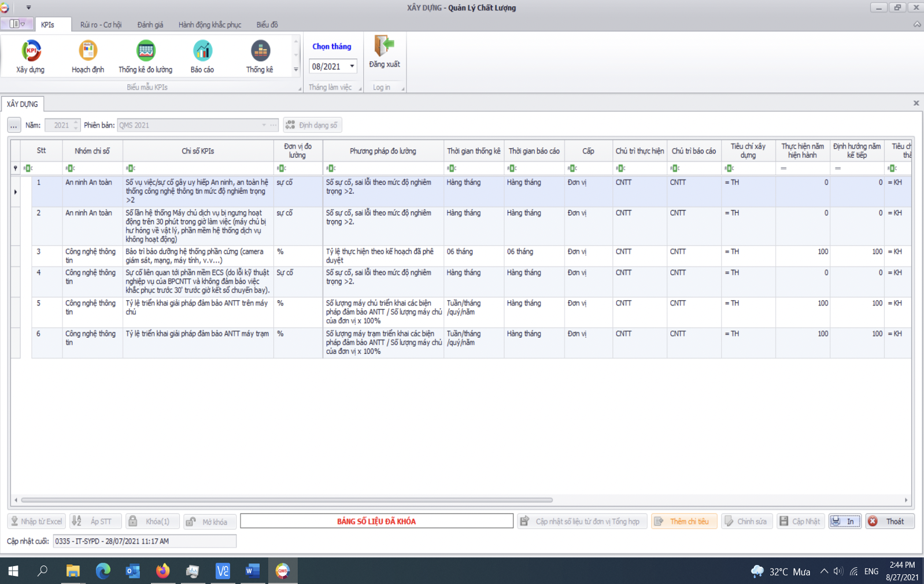Select the XÂY DỰNG document tab
Viewport: 924px width, 584px height.
pos(23,104)
